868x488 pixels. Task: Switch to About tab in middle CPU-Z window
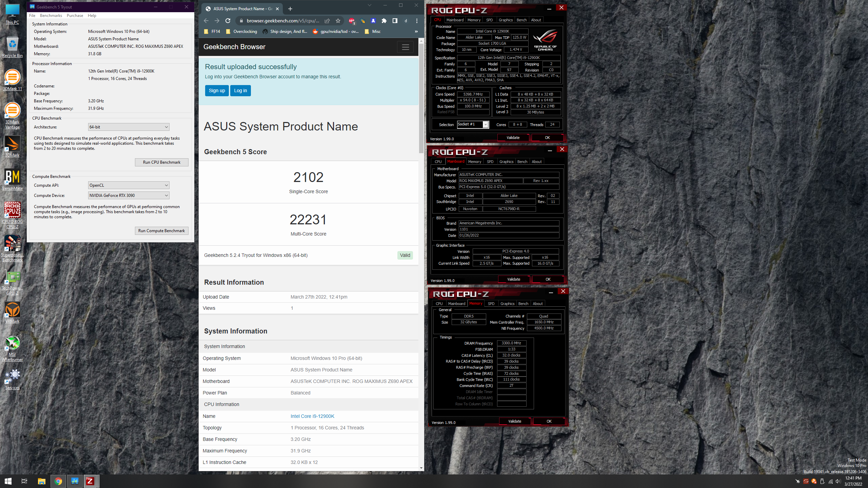coord(536,162)
